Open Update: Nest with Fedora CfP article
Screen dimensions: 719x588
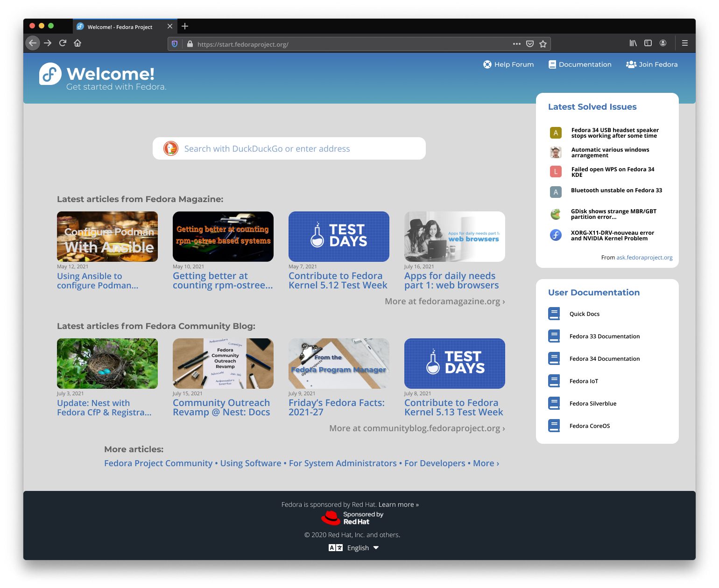click(x=104, y=408)
